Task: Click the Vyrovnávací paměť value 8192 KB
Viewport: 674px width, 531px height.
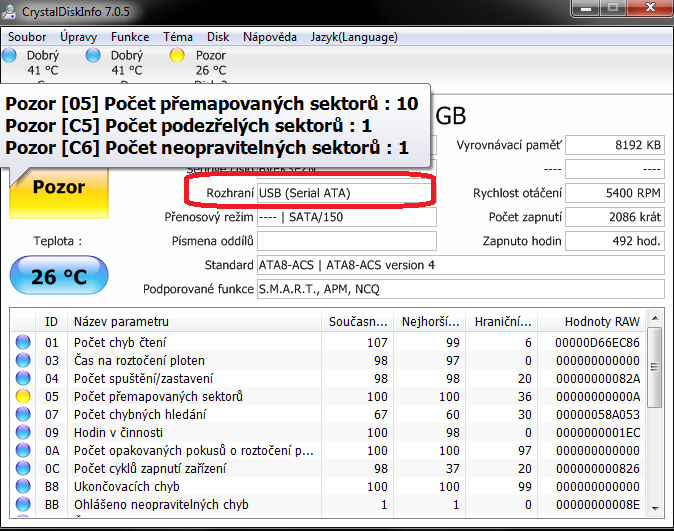Action: (615, 145)
